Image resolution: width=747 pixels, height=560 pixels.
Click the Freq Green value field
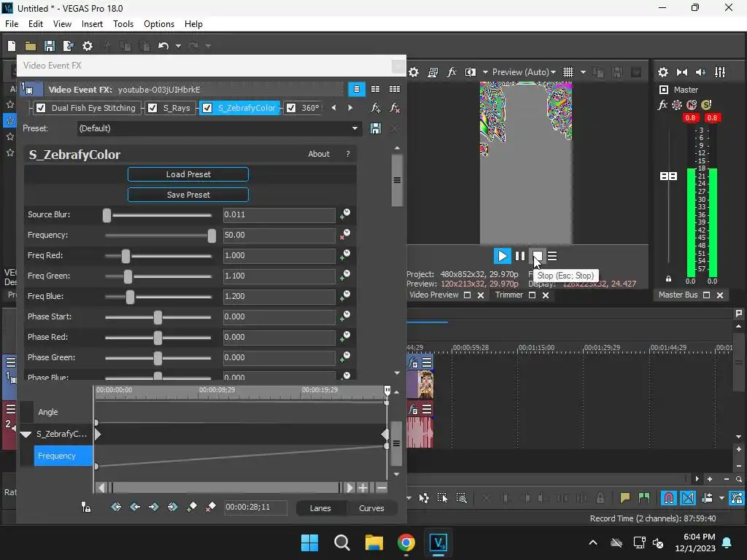(x=279, y=276)
